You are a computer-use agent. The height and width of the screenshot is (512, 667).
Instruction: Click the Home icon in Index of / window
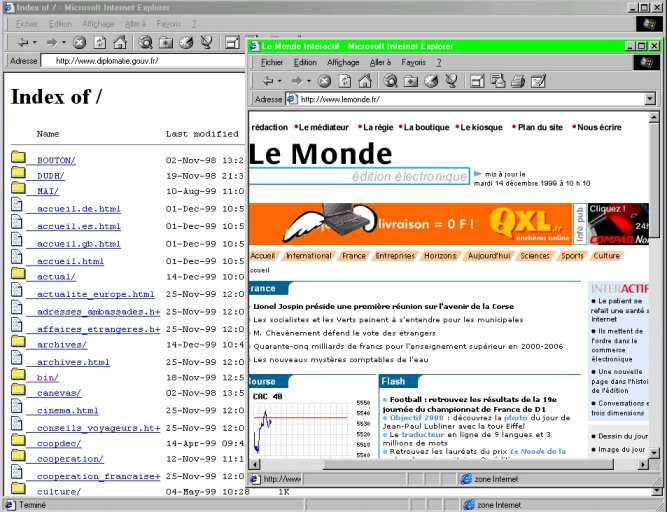[120, 42]
